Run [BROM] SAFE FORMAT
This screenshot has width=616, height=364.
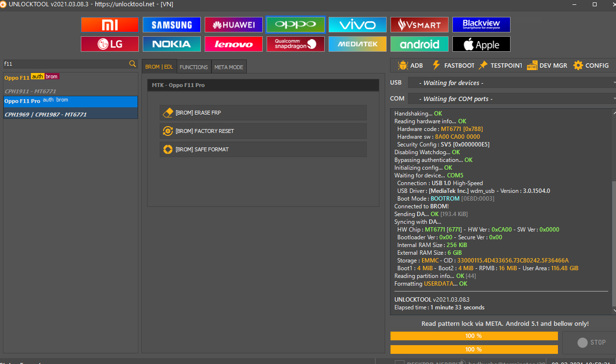coord(263,149)
